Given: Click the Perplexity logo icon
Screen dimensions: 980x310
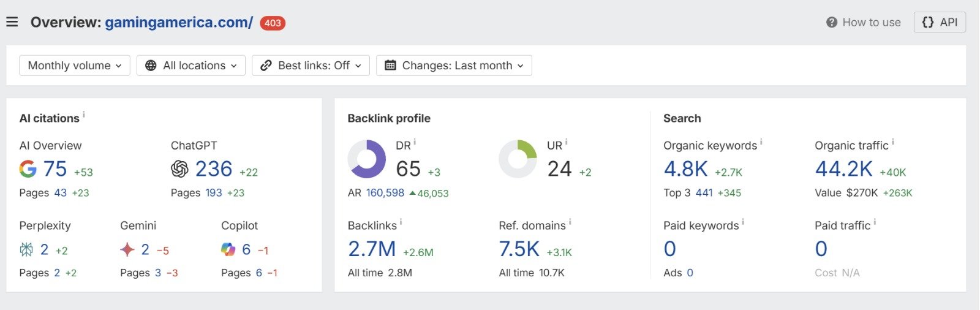Looking at the screenshot, I should pos(26,249).
